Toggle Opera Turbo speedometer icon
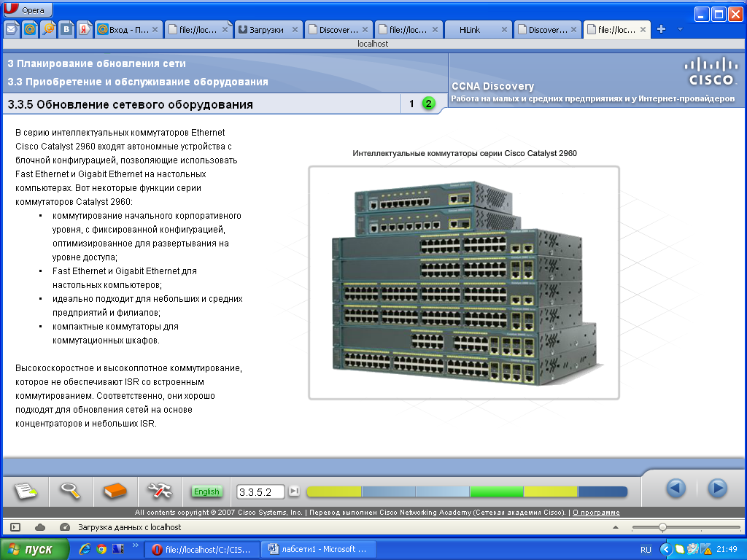747x560 pixels. click(65, 527)
